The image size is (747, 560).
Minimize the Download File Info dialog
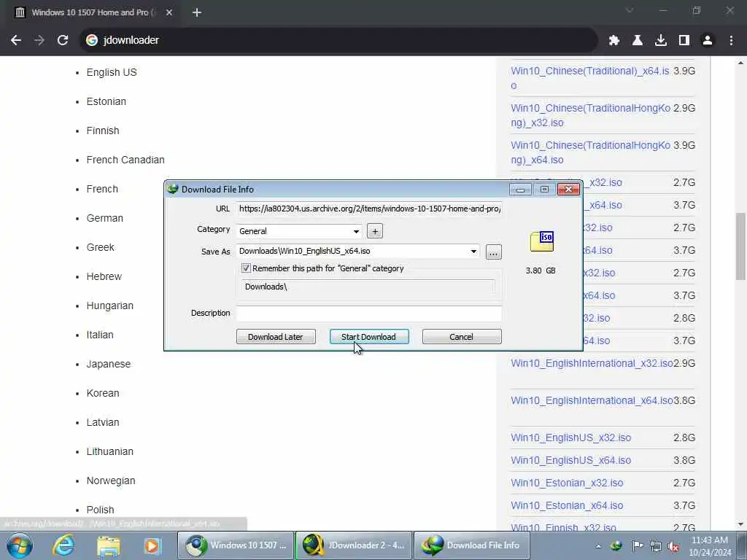click(520, 190)
